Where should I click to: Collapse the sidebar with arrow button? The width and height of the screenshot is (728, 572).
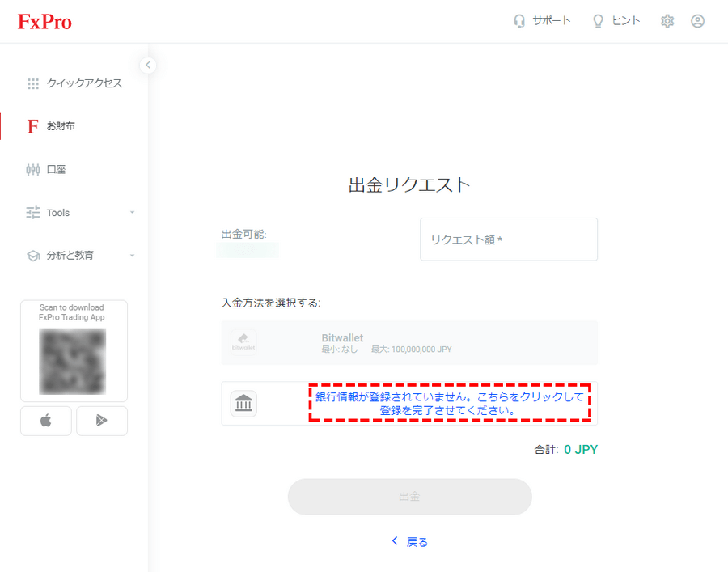pos(148,65)
